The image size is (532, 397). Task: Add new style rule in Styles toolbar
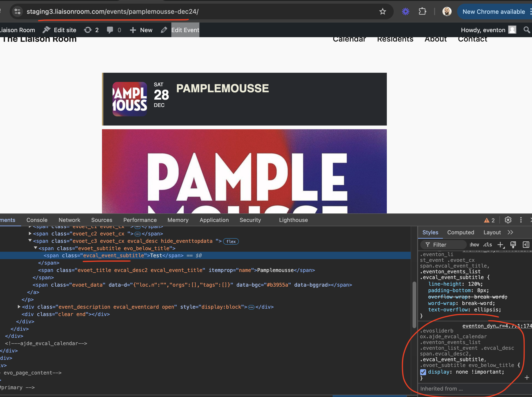click(501, 245)
